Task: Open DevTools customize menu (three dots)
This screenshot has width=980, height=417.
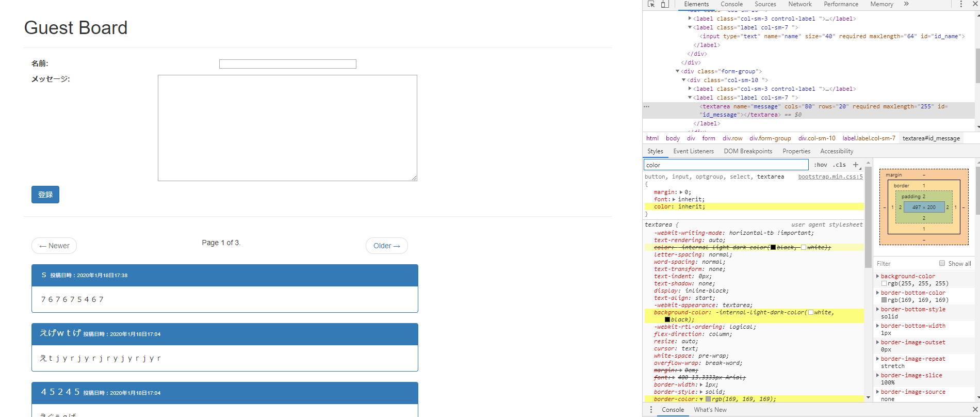Action: pyautogui.click(x=961, y=4)
